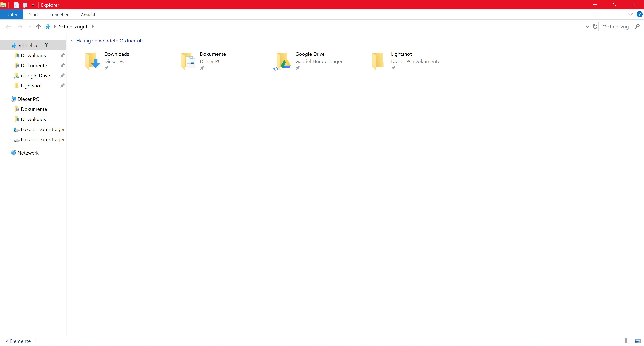Screen dimensions: 644x346
Task: Click the Up directory arrow
Action: tap(38, 27)
